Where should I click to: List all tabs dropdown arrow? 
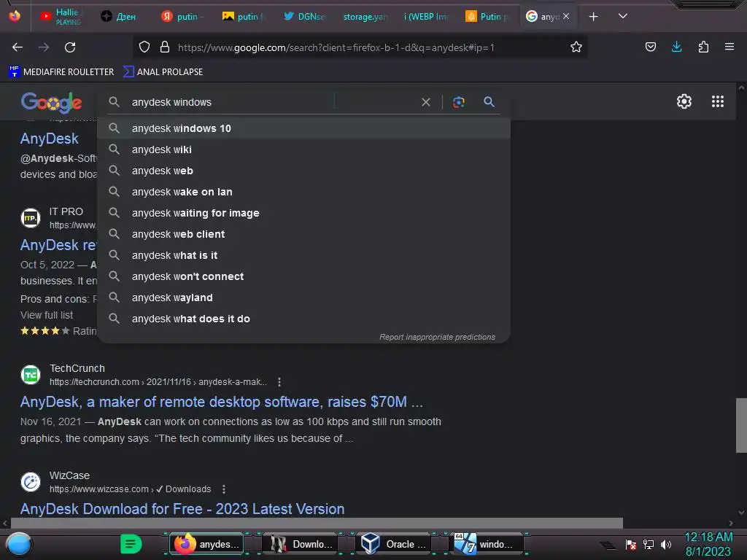click(x=622, y=17)
